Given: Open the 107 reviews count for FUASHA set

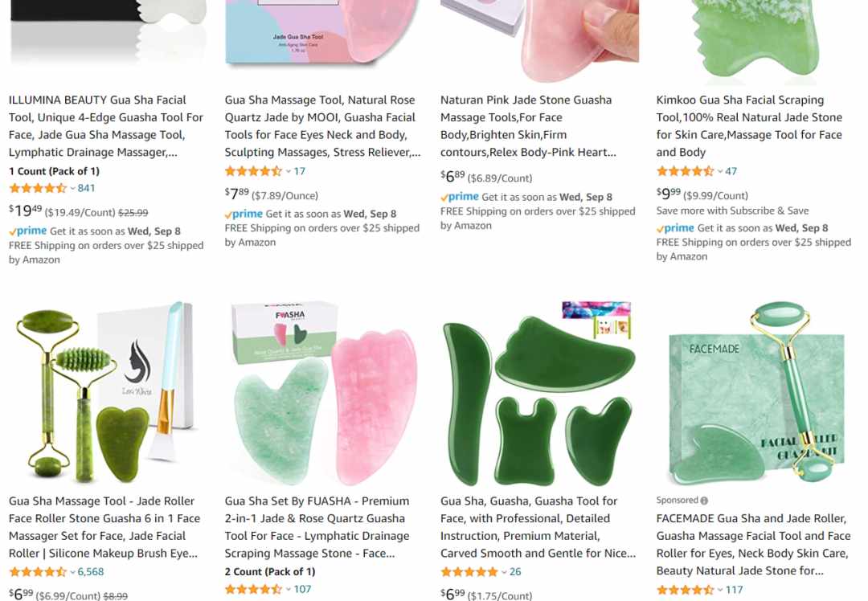Looking at the screenshot, I should [302, 590].
